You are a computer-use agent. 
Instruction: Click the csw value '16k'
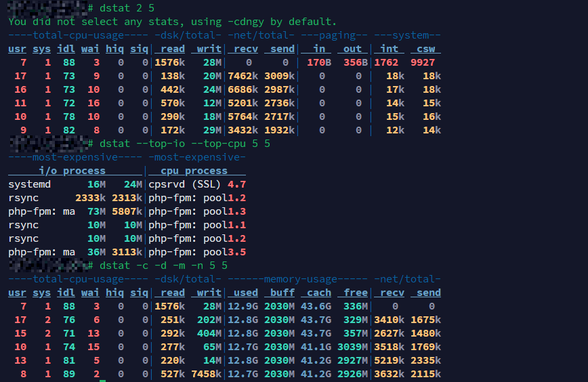click(x=432, y=116)
